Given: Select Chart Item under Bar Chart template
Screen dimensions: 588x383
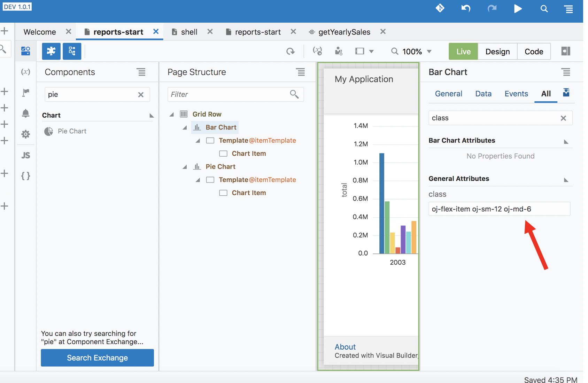Looking at the screenshot, I should (249, 154).
